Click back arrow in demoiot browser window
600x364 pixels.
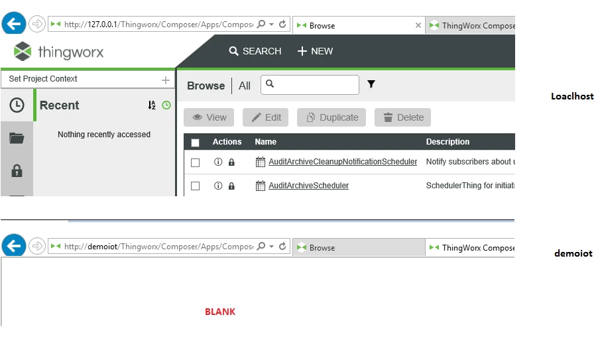click(x=14, y=245)
